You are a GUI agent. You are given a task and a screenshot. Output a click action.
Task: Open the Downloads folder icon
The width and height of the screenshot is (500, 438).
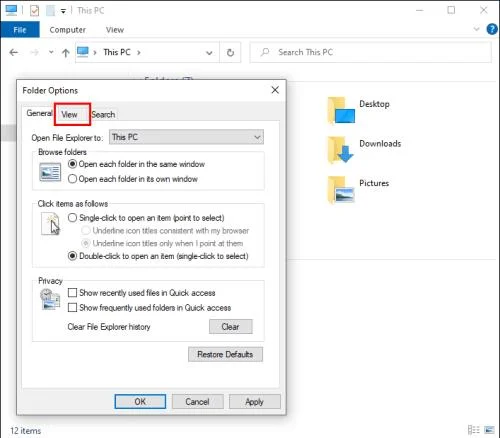tap(340, 150)
